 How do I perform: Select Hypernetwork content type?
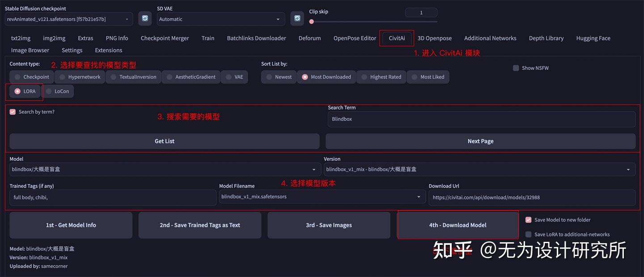[x=79, y=77]
